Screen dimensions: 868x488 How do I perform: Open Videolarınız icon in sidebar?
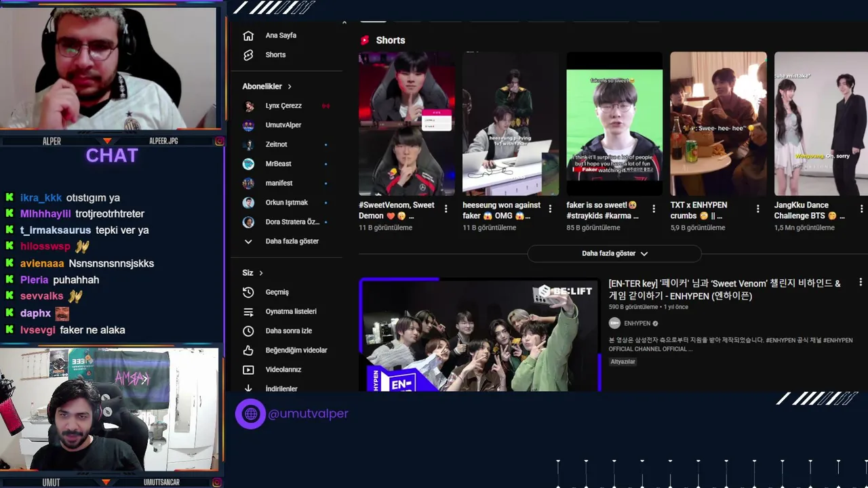coord(248,370)
